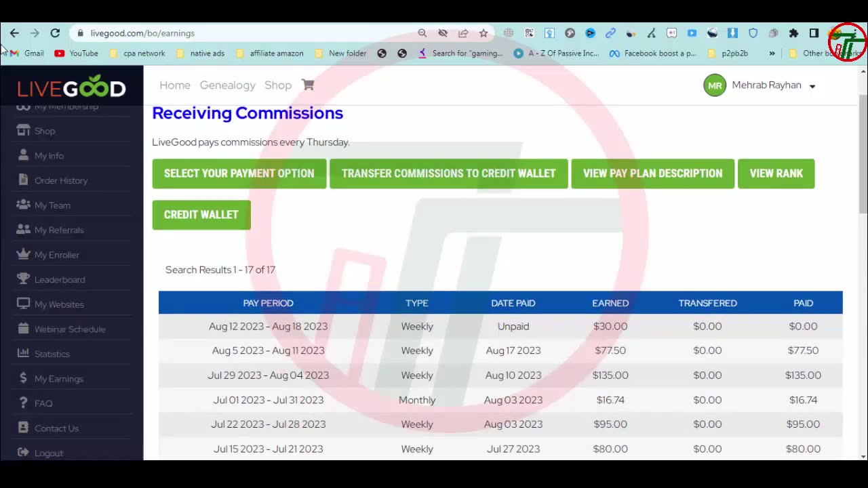
Task: Click the Earned column header
Action: pos(610,303)
